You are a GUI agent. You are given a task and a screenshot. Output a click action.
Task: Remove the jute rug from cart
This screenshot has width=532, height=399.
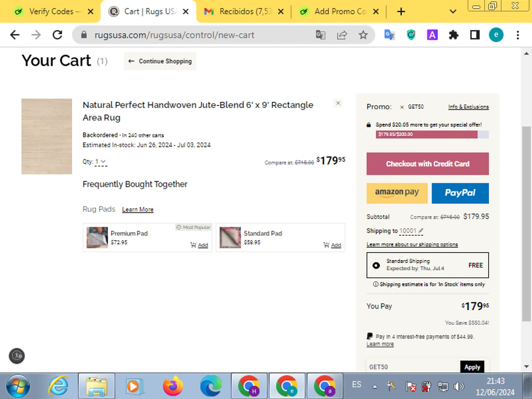[x=338, y=103]
